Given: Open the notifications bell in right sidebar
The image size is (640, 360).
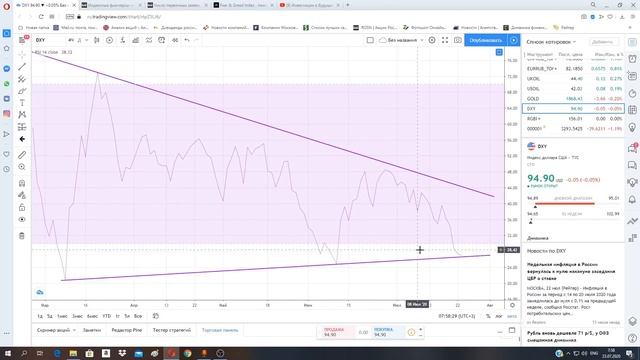Looking at the screenshot, I should (x=632, y=200).
